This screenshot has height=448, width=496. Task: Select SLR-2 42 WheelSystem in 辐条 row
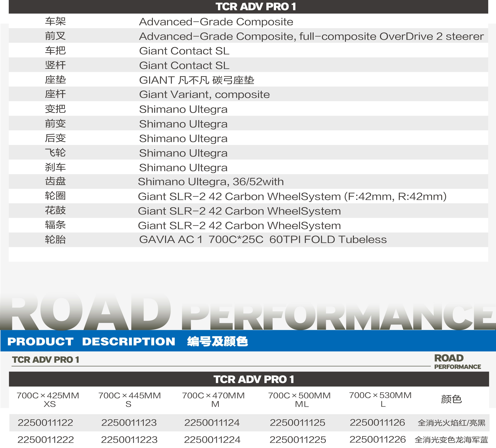[x=239, y=226]
